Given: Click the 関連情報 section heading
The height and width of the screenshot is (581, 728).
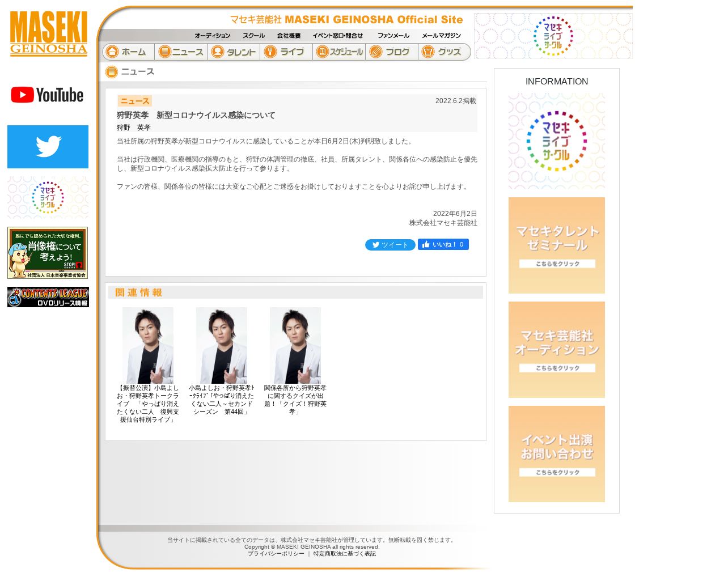Looking at the screenshot, I should tap(139, 292).
